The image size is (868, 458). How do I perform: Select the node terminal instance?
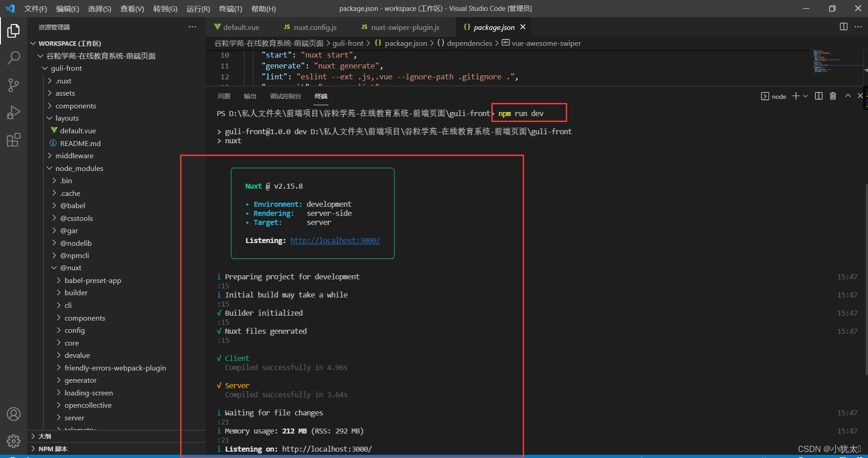(774, 97)
